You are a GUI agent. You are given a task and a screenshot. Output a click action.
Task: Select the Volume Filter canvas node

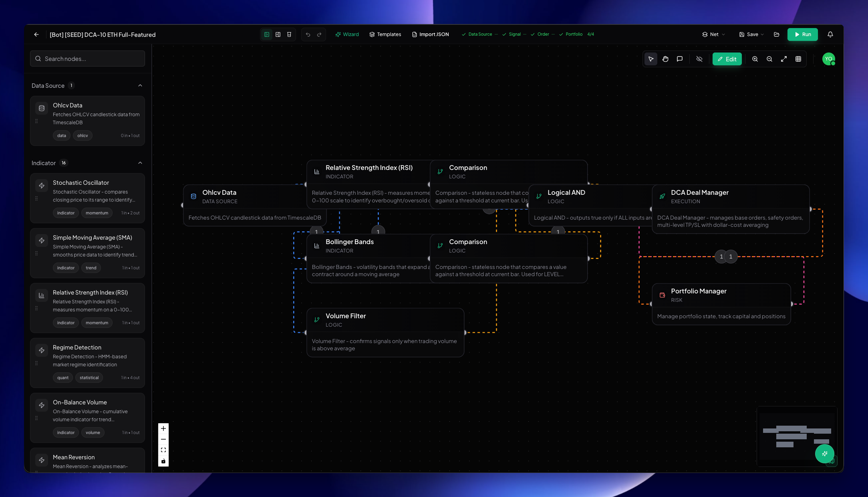click(x=385, y=332)
